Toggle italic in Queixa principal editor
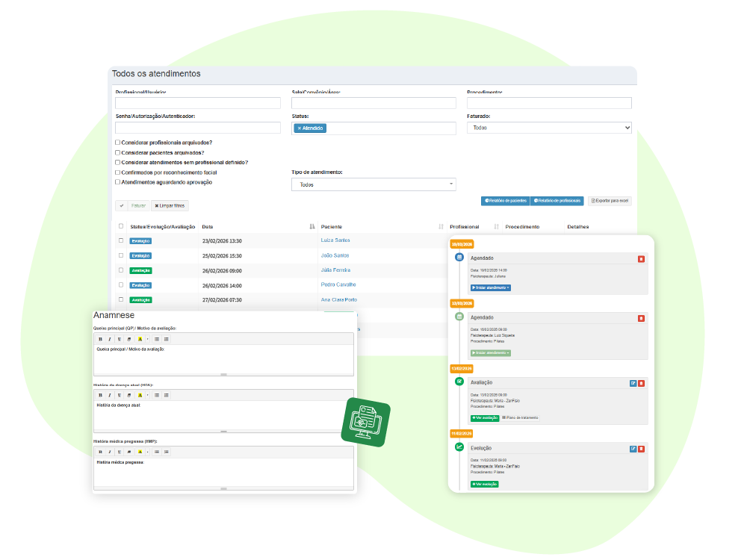747x560 pixels. 110,340
